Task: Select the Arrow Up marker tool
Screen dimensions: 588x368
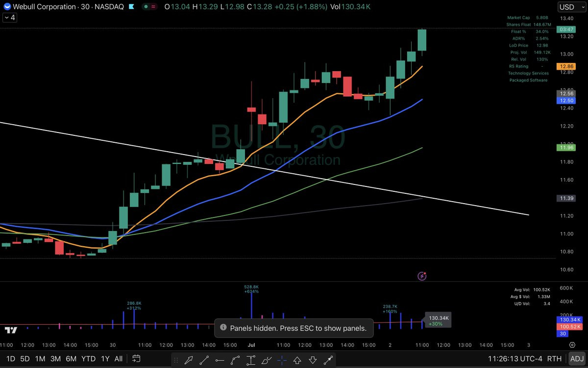Action: coord(297,360)
